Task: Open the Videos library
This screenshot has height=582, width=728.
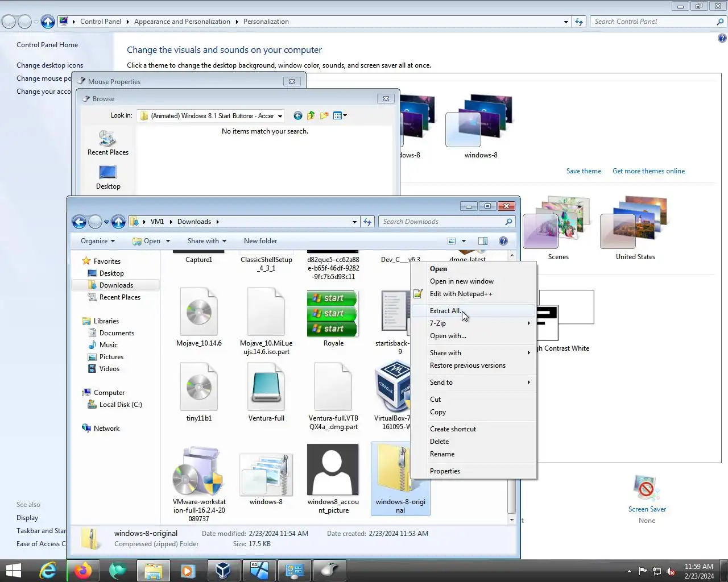Action: [x=109, y=369]
